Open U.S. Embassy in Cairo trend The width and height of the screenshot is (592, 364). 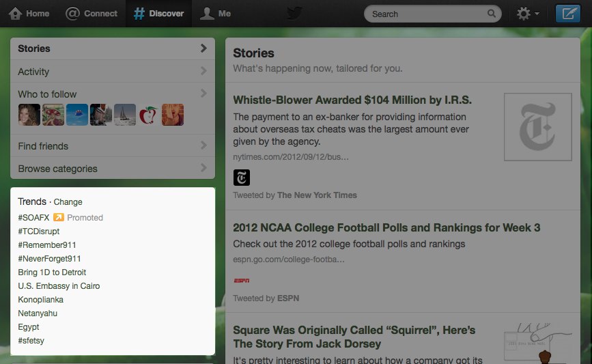click(59, 286)
